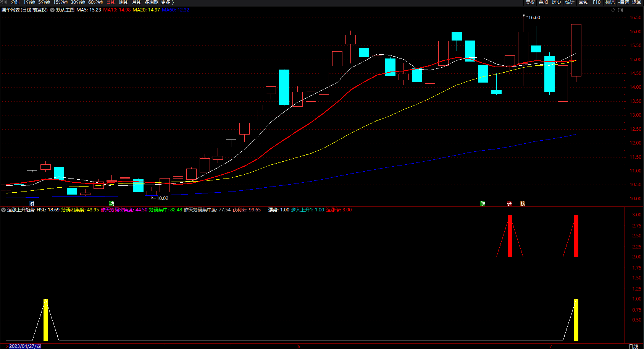Viewport: 644px width, 349px height.
Task: Click the diamond icon above the price axis
Action: 613,10
